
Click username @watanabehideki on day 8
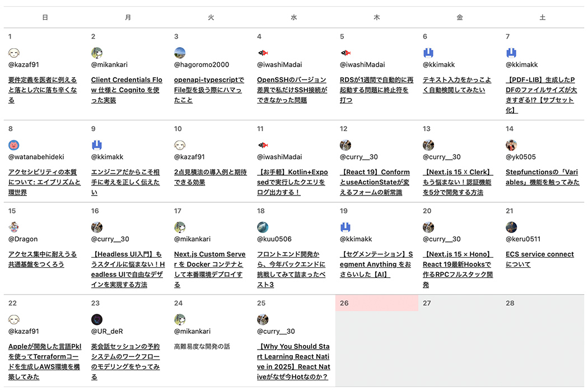click(36, 157)
